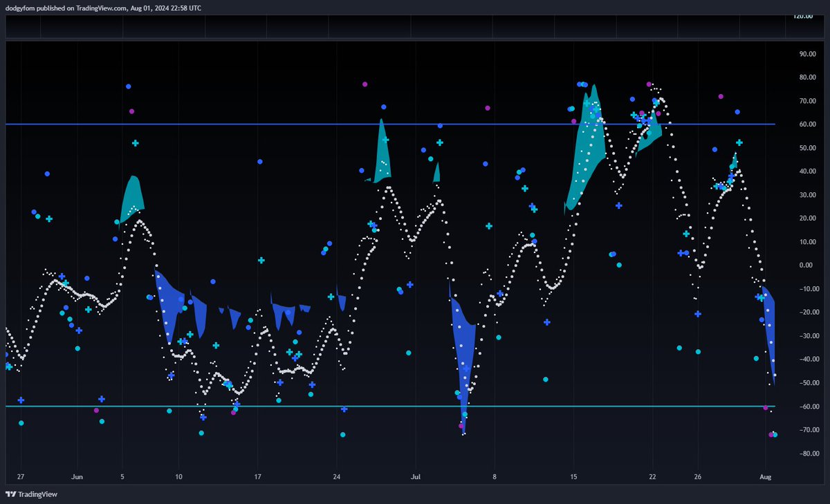The image size is (830, 504).
Task: Click the 30.00 price scale label
Action: point(806,194)
